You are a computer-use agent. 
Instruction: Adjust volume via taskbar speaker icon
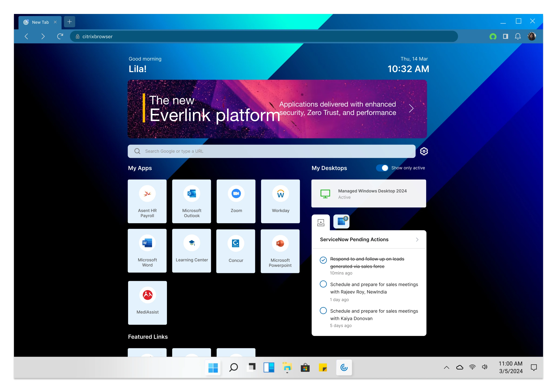[x=484, y=367]
